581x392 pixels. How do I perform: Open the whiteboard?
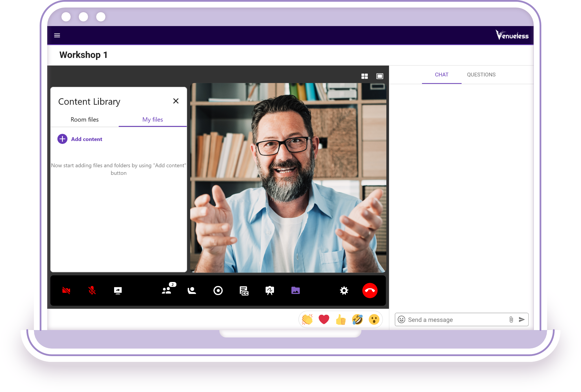pyautogui.click(x=270, y=290)
